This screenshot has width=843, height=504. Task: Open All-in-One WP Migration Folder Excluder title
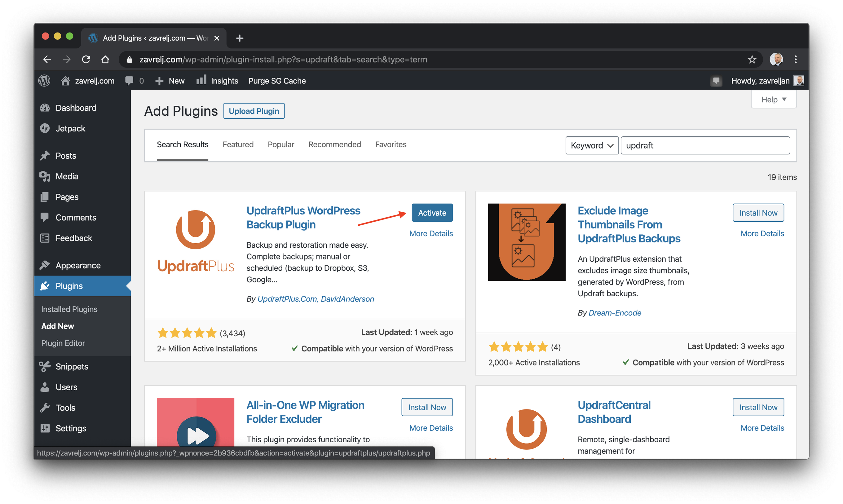tap(305, 412)
